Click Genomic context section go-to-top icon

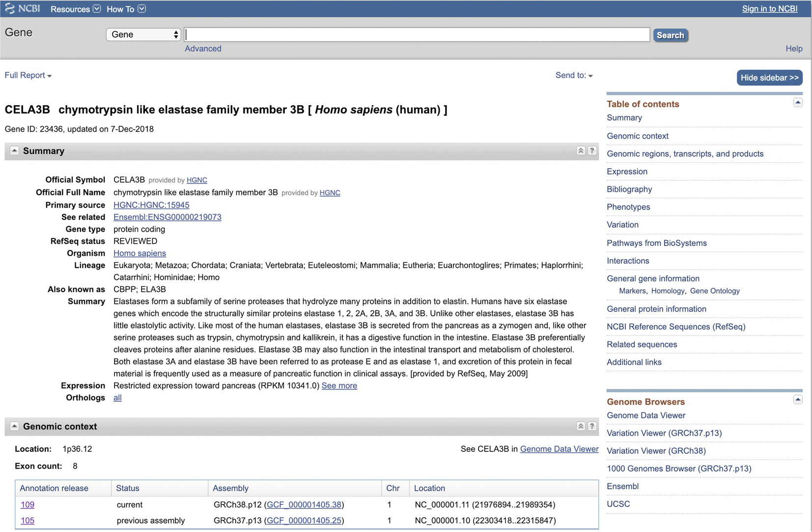point(581,426)
